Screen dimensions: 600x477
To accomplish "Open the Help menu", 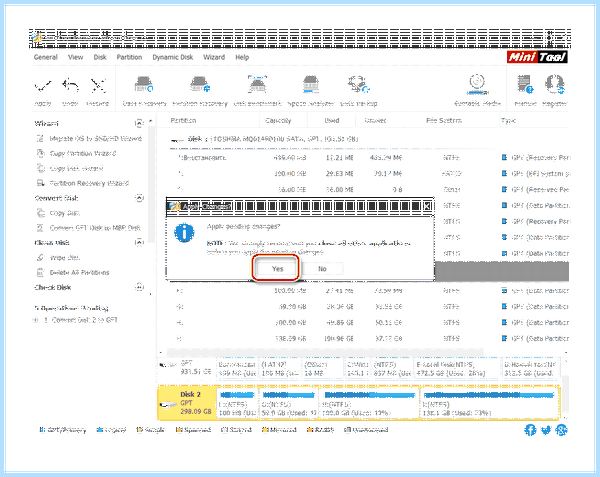I will [242, 57].
